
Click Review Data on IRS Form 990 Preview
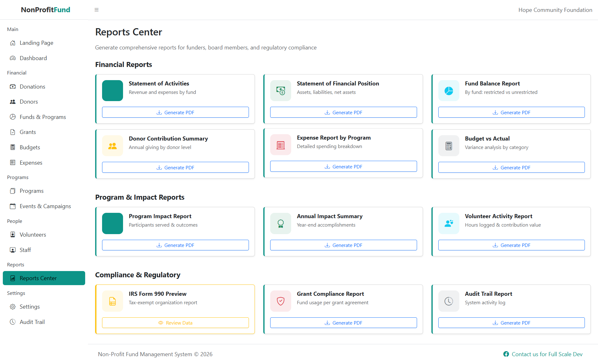click(x=175, y=322)
